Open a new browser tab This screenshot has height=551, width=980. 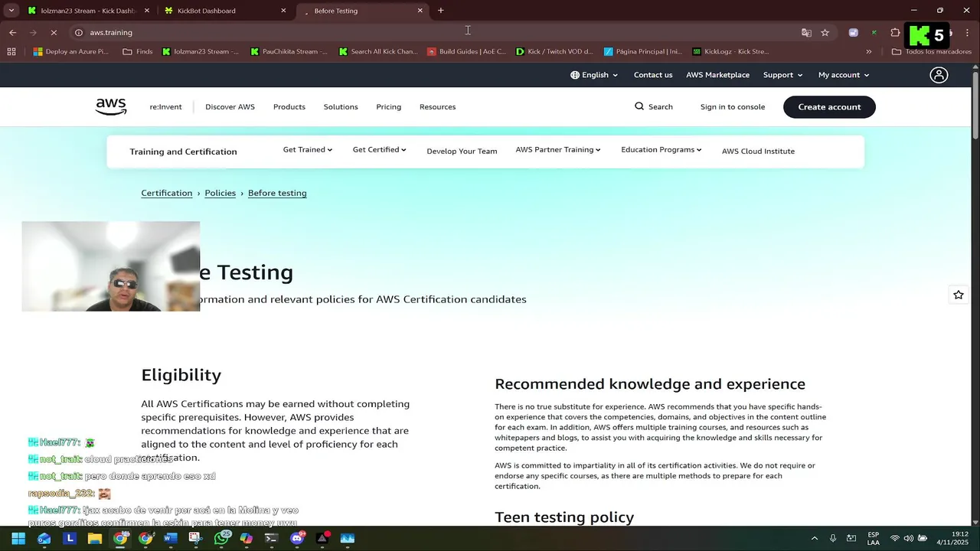tap(440, 11)
